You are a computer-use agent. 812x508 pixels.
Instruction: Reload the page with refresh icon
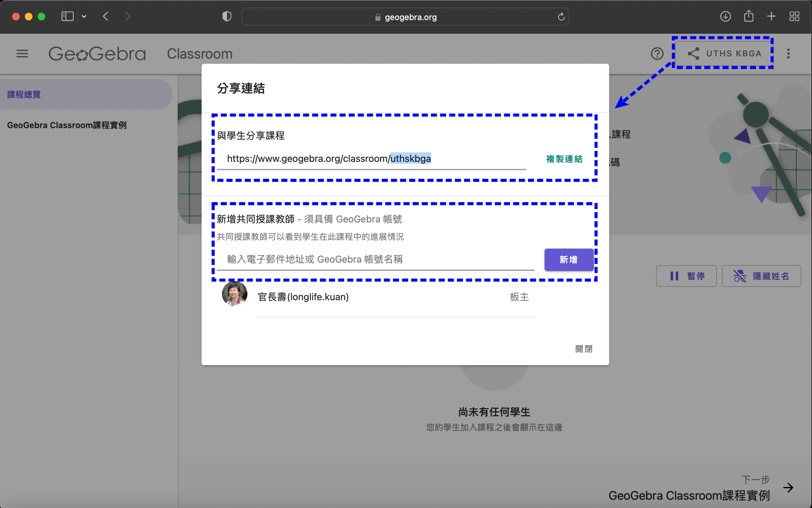click(561, 17)
